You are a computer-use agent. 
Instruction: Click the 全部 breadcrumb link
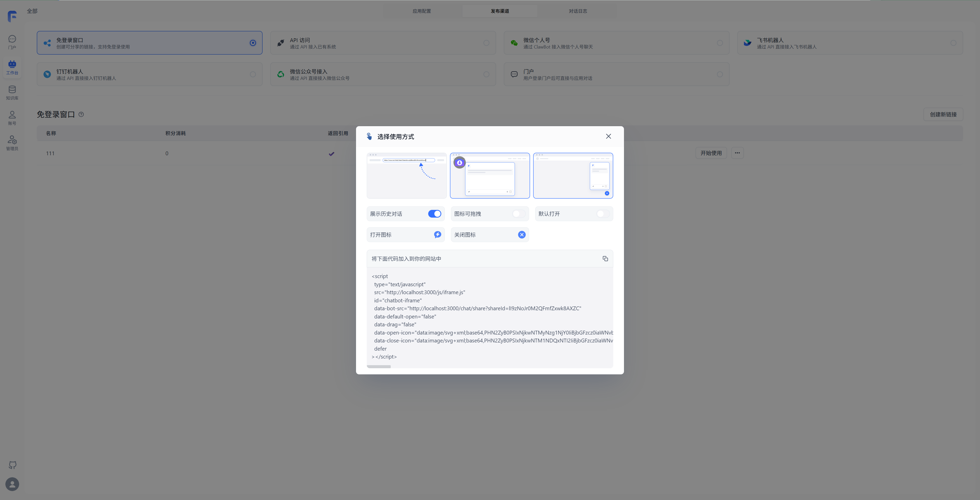pos(32,11)
